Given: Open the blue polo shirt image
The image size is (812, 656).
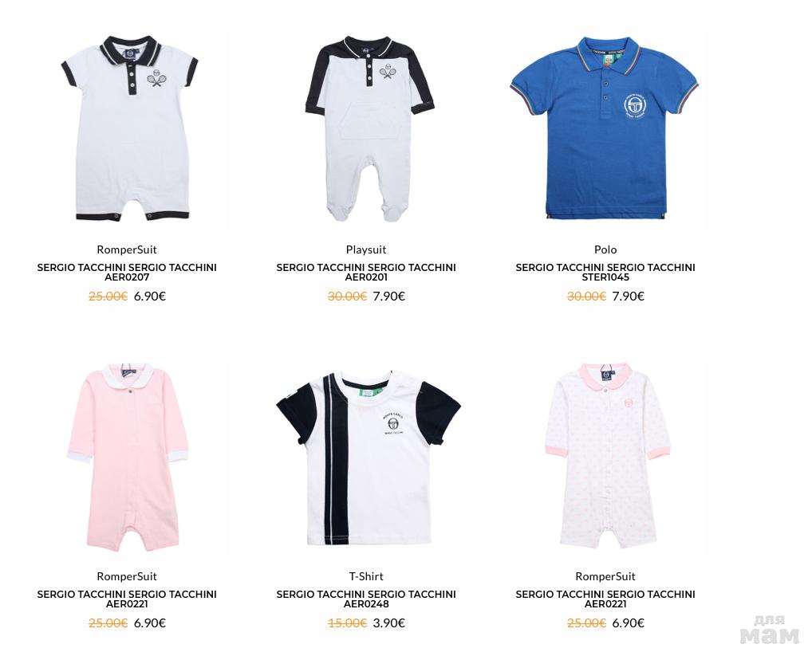Looking at the screenshot, I should (605, 128).
